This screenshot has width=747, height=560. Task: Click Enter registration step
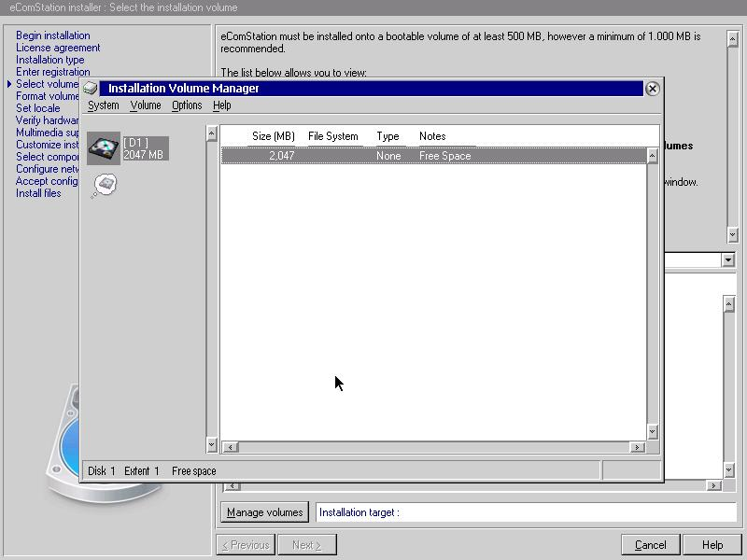(x=53, y=72)
